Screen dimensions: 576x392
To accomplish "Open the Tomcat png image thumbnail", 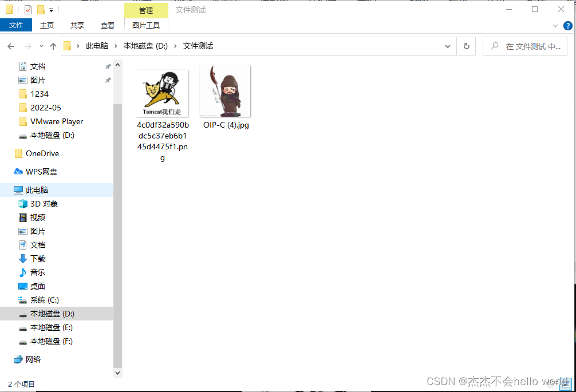I will pos(162,93).
